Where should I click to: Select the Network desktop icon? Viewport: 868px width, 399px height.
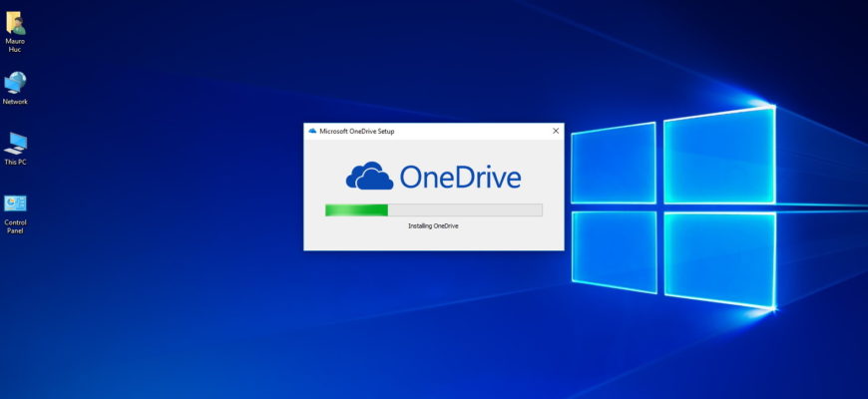click(x=15, y=83)
